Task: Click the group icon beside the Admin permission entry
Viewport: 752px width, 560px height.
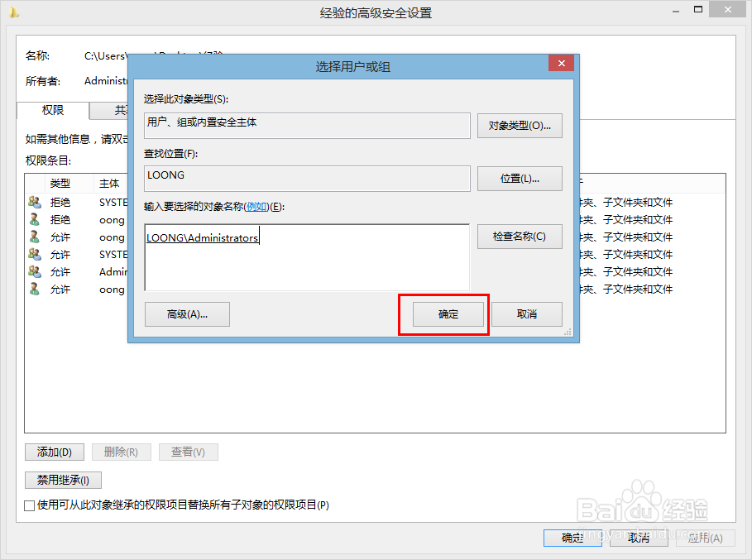Action: point(33,271)
